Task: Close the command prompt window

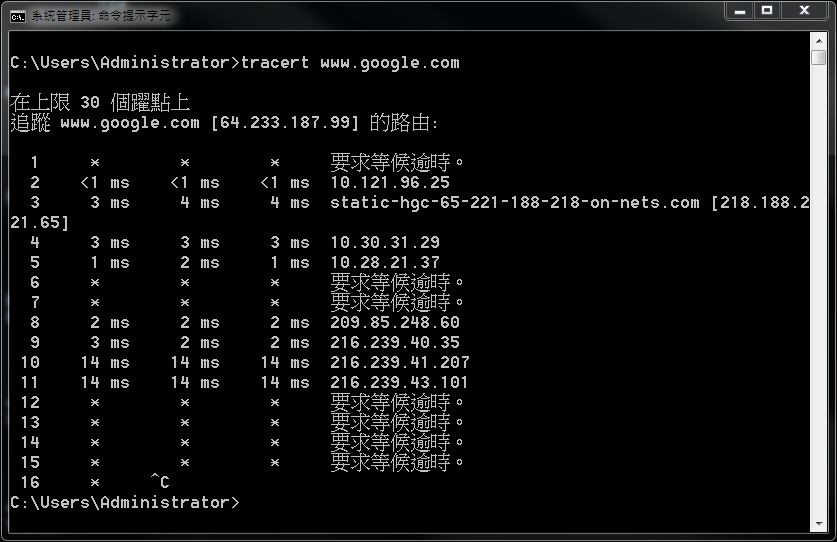Action: point(804,11)
